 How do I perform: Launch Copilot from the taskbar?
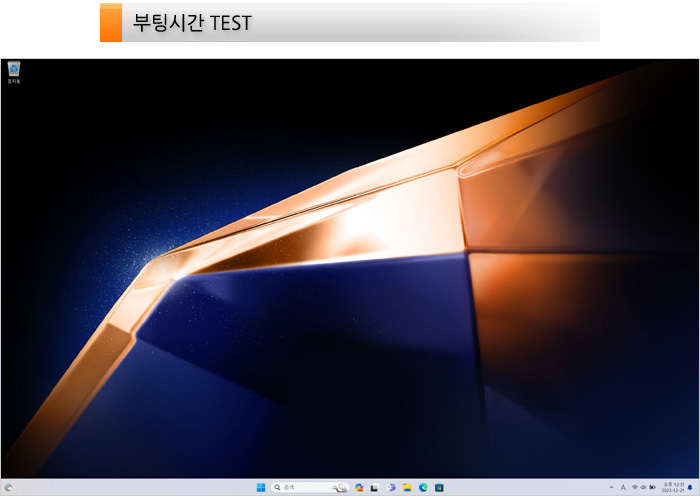[359, 488]
